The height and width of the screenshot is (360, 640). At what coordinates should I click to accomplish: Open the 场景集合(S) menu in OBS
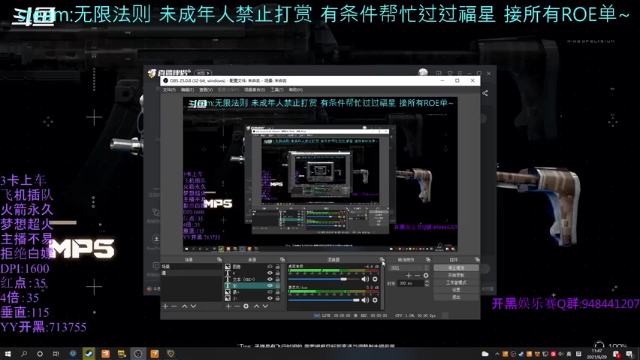point(255,90)
